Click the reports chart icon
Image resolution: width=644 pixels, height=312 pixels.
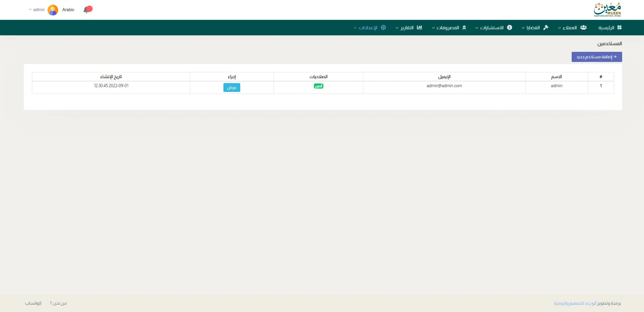click(x=419, y=28)
